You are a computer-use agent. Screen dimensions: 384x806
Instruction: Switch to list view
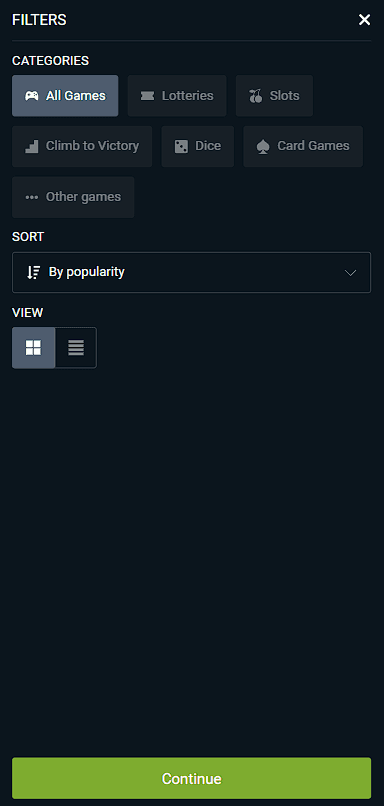76,348
